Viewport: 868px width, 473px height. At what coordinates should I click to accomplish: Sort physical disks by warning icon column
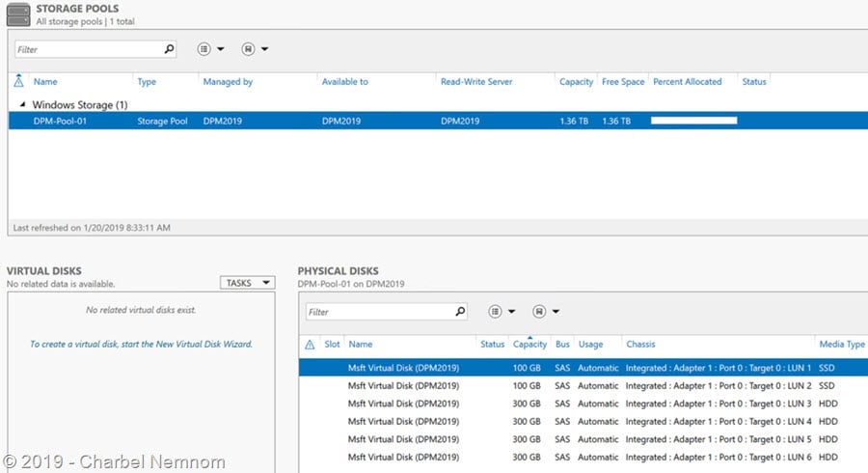coord(310,345)
